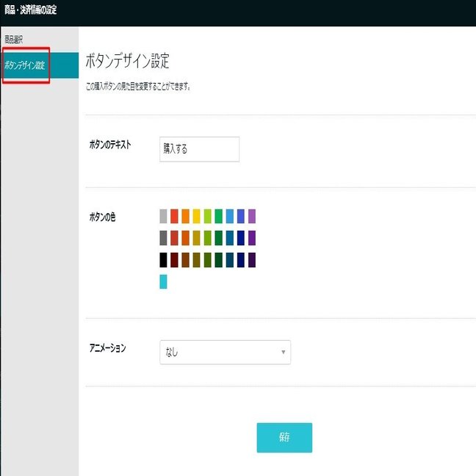Pick the violet swatch in second row
Screen dimensions: 476x476
coord(252,238)
